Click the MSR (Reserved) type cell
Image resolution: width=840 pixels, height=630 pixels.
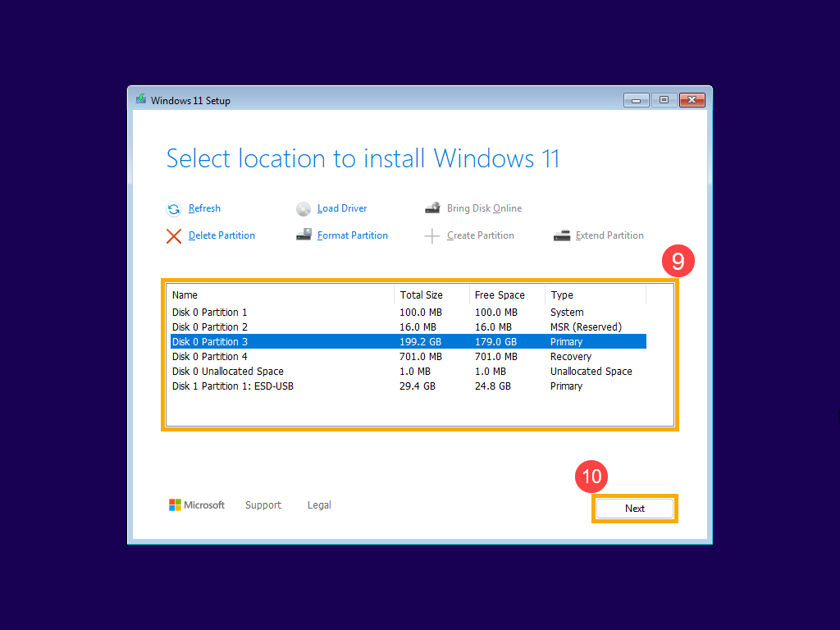[586, 326]
